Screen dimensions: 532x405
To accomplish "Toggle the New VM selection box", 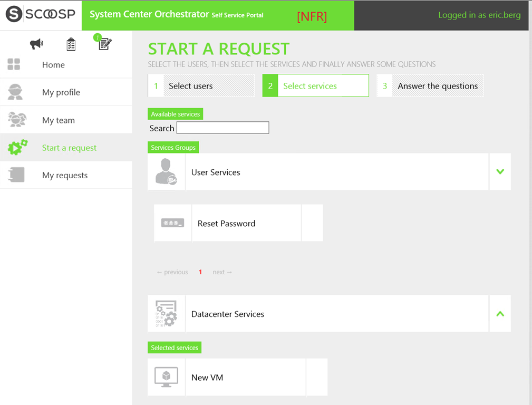I will coord(317,378).
